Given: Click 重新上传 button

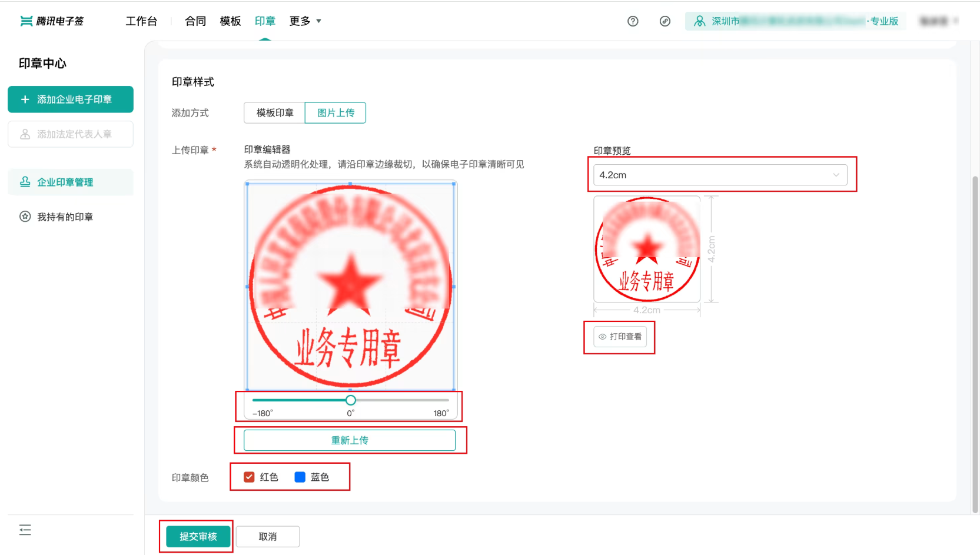Looking at the screenshot, I should (350, 440).
